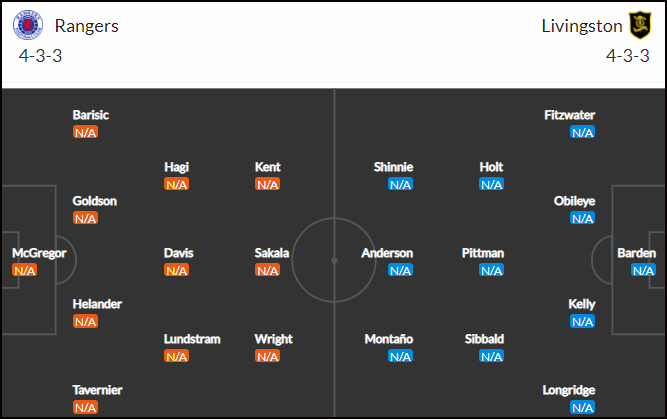The width and height of the screenshot is (667, 419).
Task: Open the Rangers team name link
Action: point(87,26)
